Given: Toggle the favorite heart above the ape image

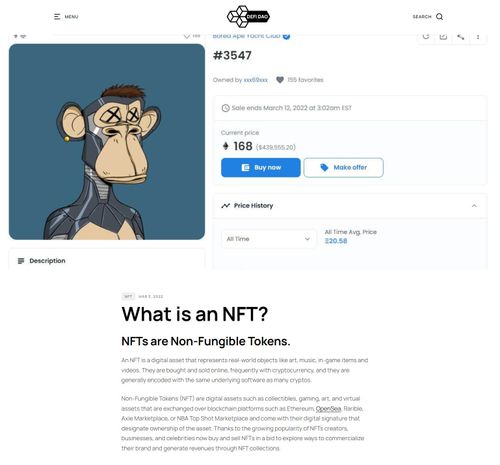Looking at the screenshot, I should click(187, 36).
